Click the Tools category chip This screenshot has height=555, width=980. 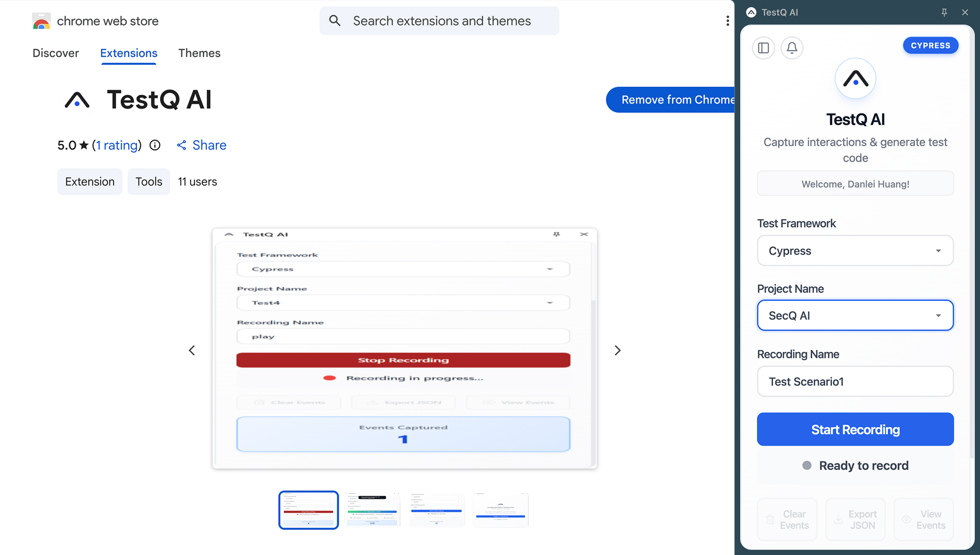(149, 182)
